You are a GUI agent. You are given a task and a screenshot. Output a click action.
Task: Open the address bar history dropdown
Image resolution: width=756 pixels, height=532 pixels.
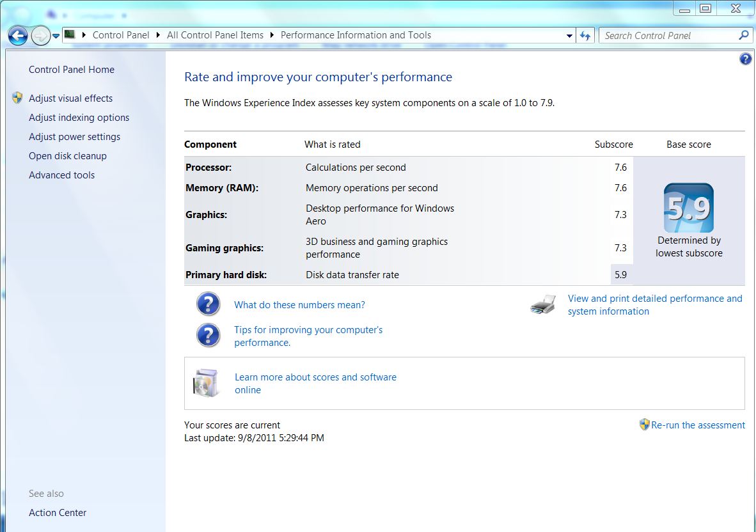pos(569,36)
